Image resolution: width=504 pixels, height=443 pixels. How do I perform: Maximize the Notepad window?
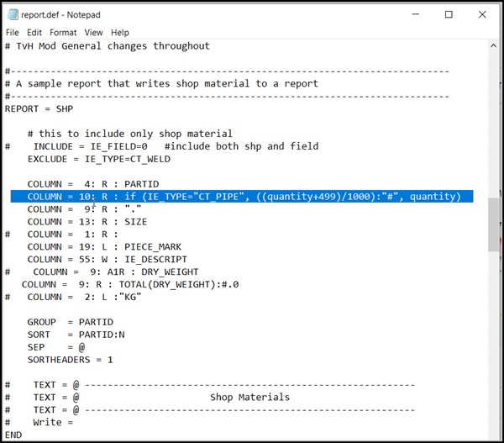pyautogui.click(x=449, y=14)
